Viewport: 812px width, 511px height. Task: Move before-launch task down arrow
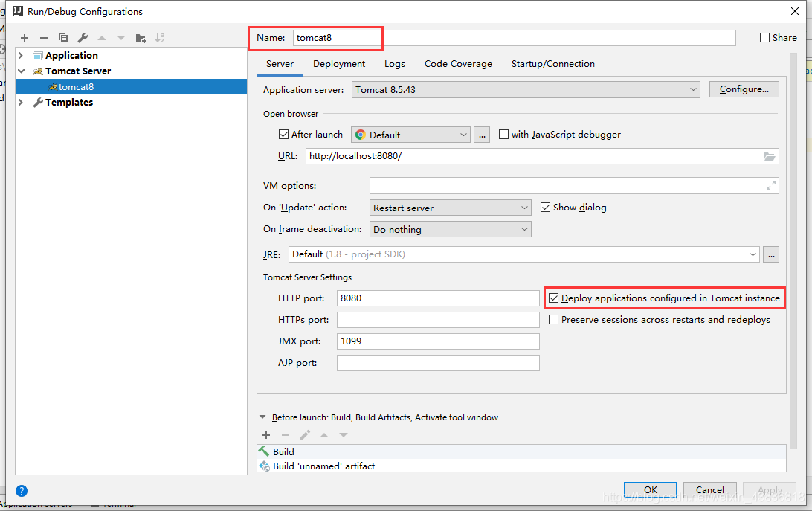coord(344,435)
